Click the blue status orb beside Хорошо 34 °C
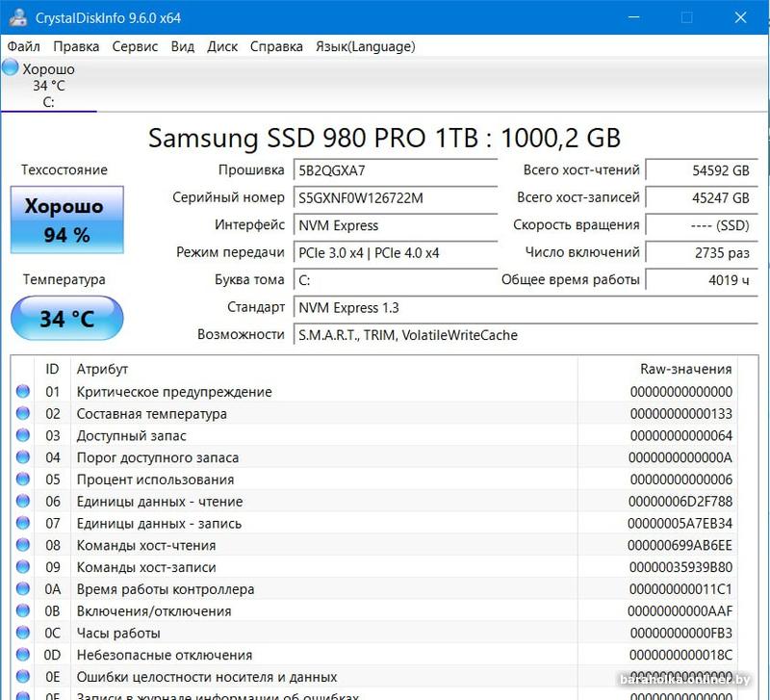This screenshot has width=770, height=700. point(11,67)
